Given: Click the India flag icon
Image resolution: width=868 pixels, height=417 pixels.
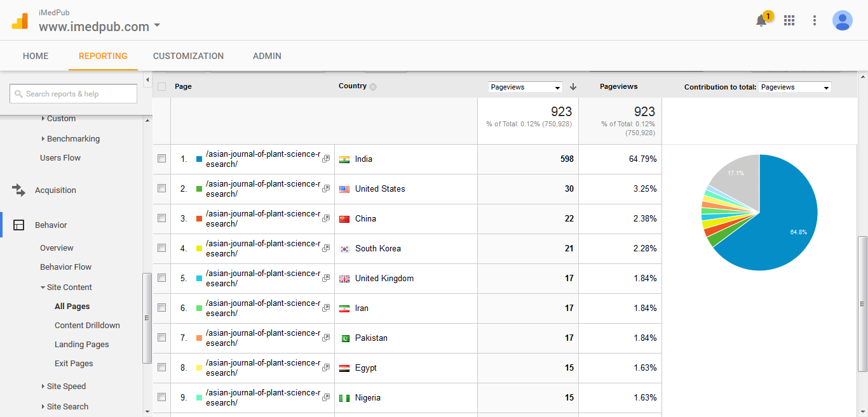Looking at the screenshot, I should pos(344,159).
